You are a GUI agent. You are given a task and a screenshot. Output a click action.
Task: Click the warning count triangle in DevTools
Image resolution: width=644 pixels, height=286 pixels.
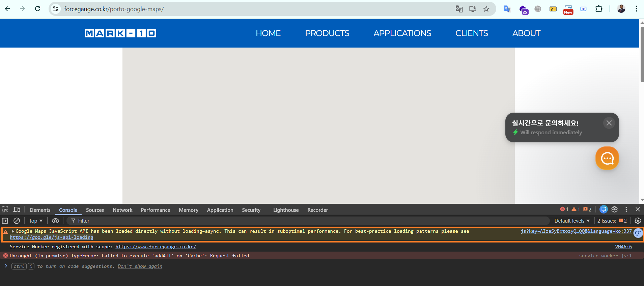coord(576,209)
